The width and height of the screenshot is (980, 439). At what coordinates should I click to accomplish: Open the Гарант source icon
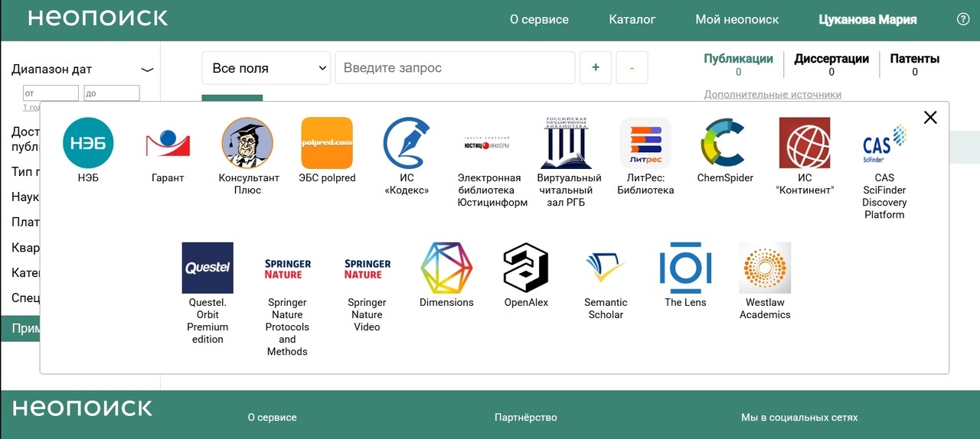[x=168, y=143]
